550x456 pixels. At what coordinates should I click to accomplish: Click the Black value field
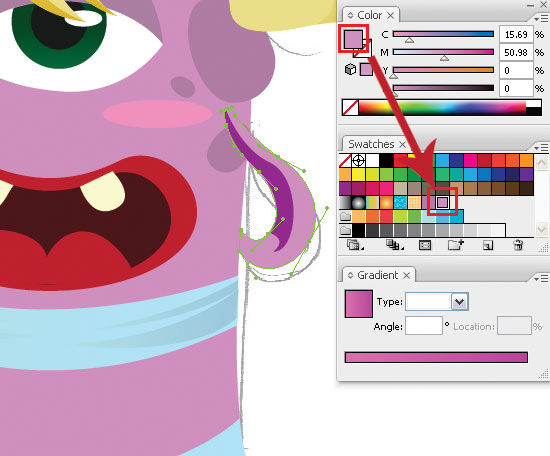coord(516,88)
